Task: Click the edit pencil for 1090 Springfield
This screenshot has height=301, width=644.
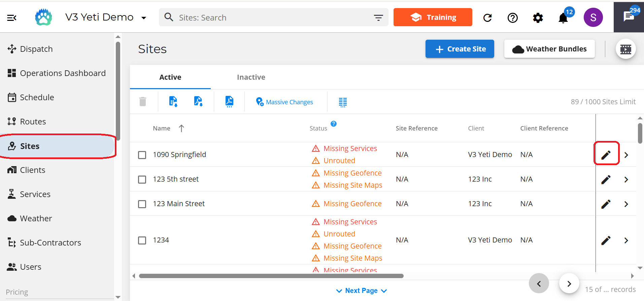Action: click(x=606, y=155)
